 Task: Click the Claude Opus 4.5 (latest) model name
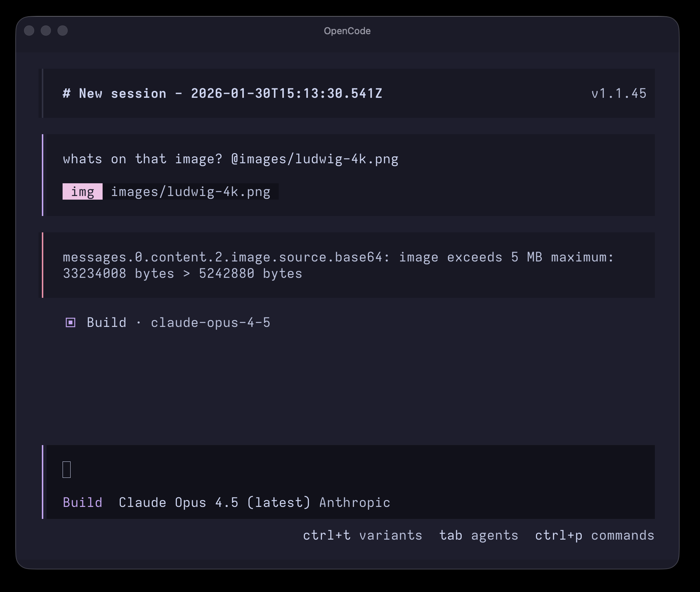[x=215, y=503]
